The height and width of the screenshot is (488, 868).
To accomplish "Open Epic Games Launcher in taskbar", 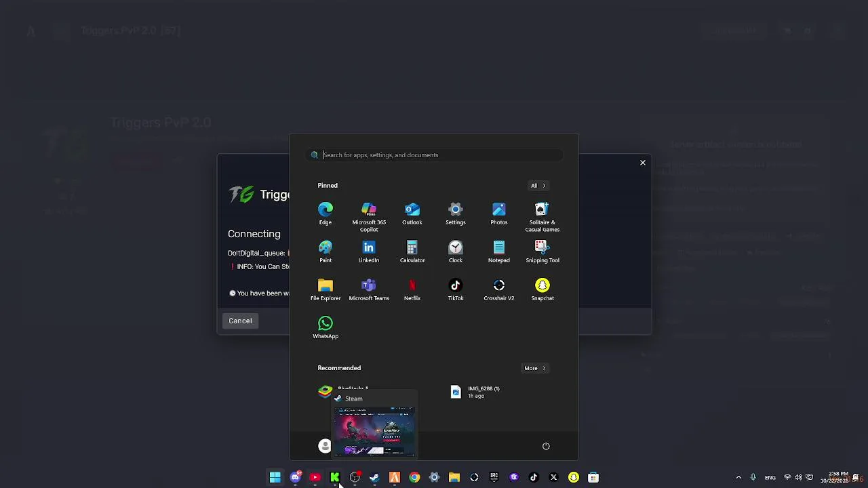I will (494, 477).
